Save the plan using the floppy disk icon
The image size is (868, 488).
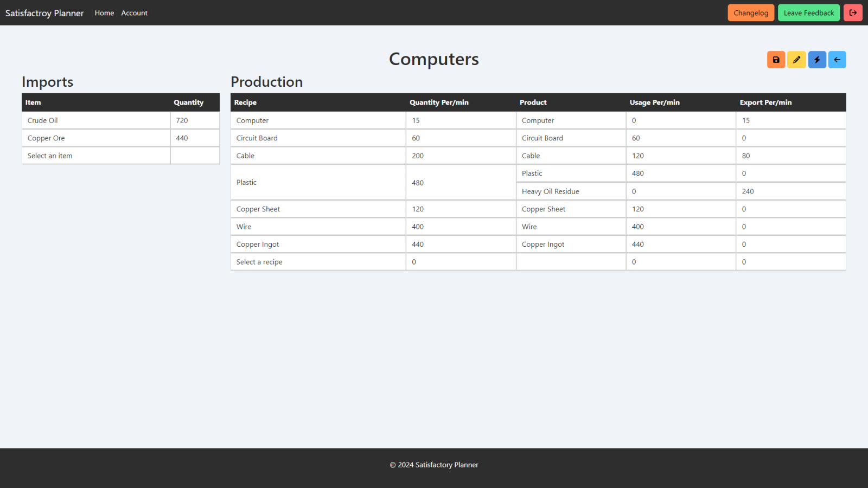coord(775,60)
